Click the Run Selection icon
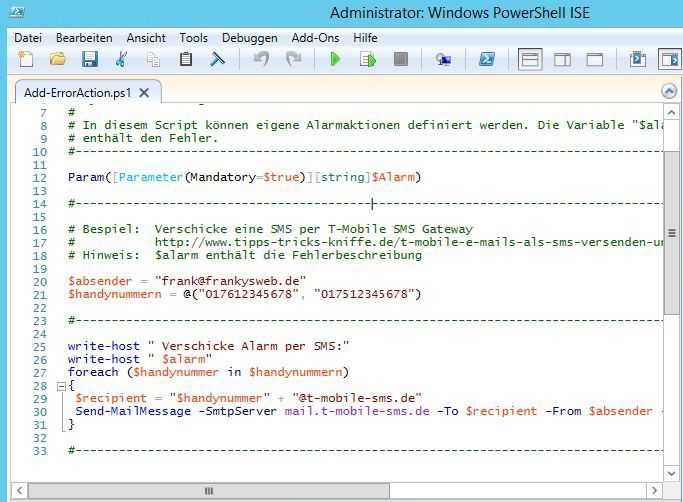 click(x=368, y=60)
